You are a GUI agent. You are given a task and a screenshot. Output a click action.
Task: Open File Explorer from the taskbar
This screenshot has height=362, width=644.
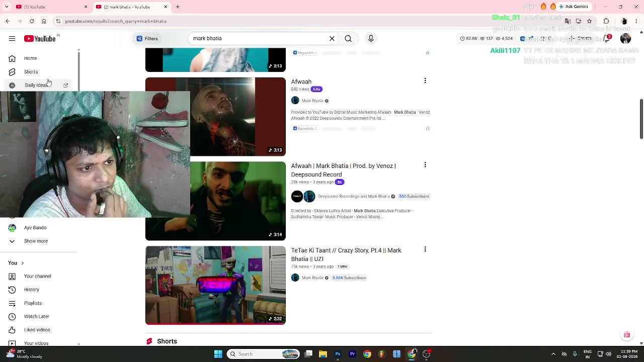(x=323, y=354)
